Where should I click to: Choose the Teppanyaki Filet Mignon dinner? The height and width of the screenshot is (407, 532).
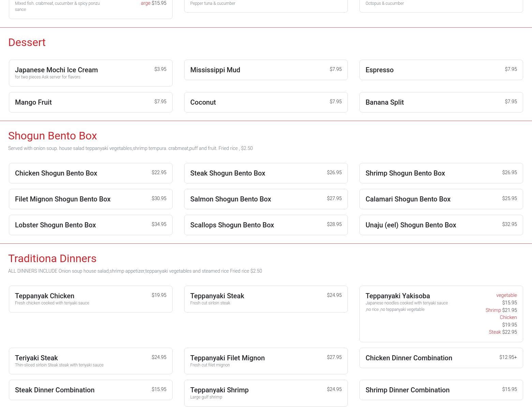[266, 361]
